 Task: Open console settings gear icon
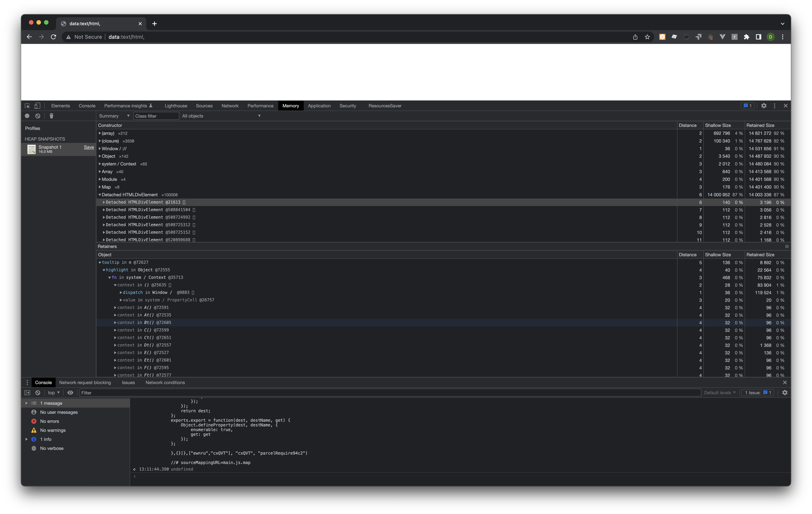coord(785,393)
